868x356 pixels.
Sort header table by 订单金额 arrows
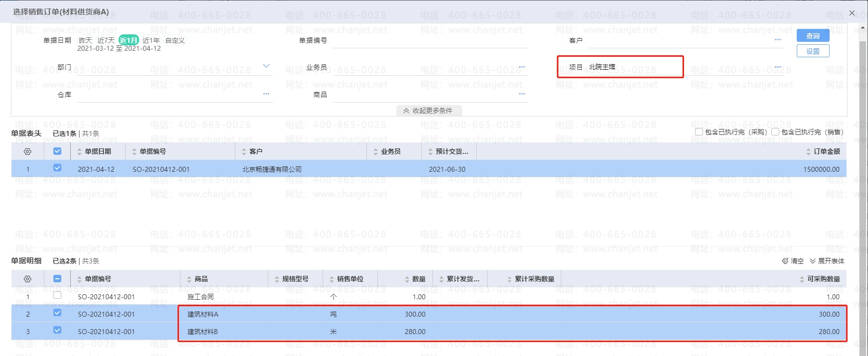(808, 151)
